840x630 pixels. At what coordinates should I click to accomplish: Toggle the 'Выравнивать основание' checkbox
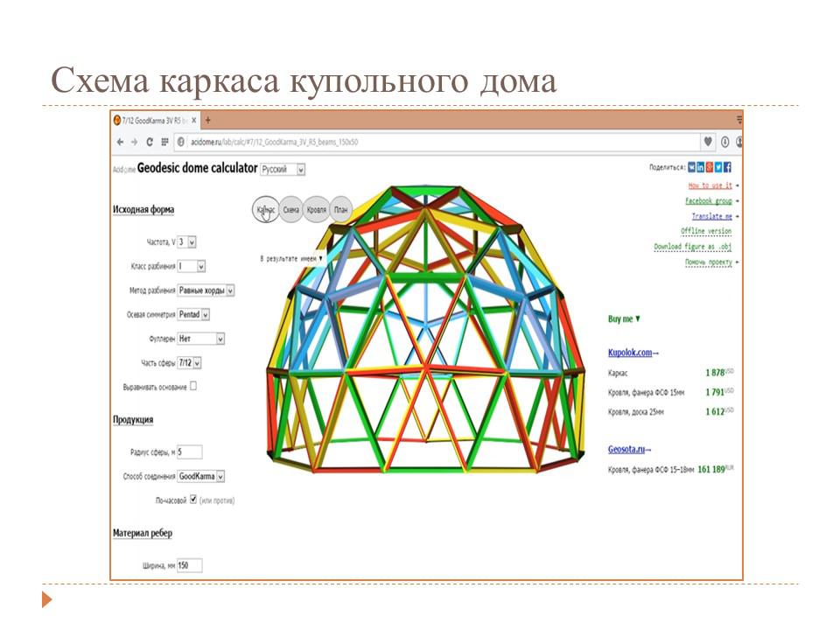[193, 385]
